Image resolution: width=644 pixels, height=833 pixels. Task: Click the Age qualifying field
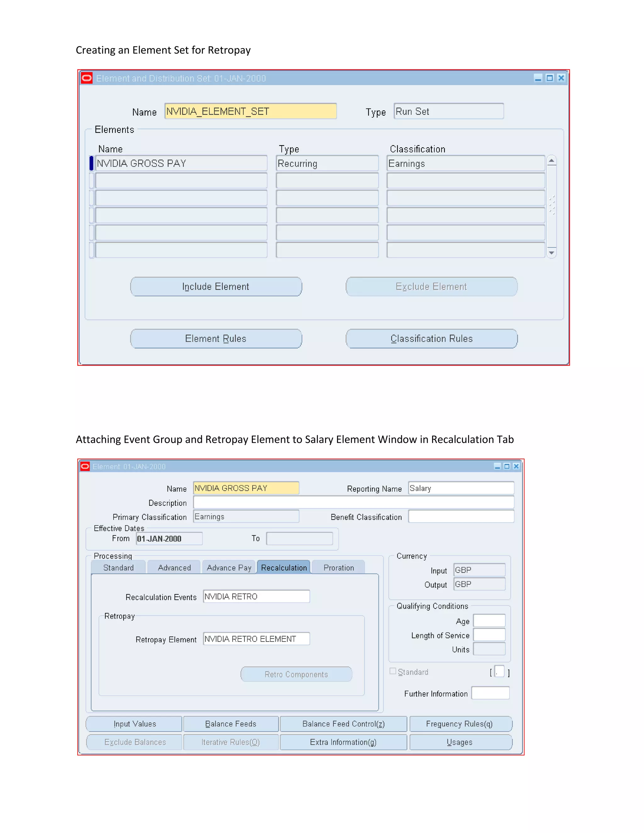489,621
